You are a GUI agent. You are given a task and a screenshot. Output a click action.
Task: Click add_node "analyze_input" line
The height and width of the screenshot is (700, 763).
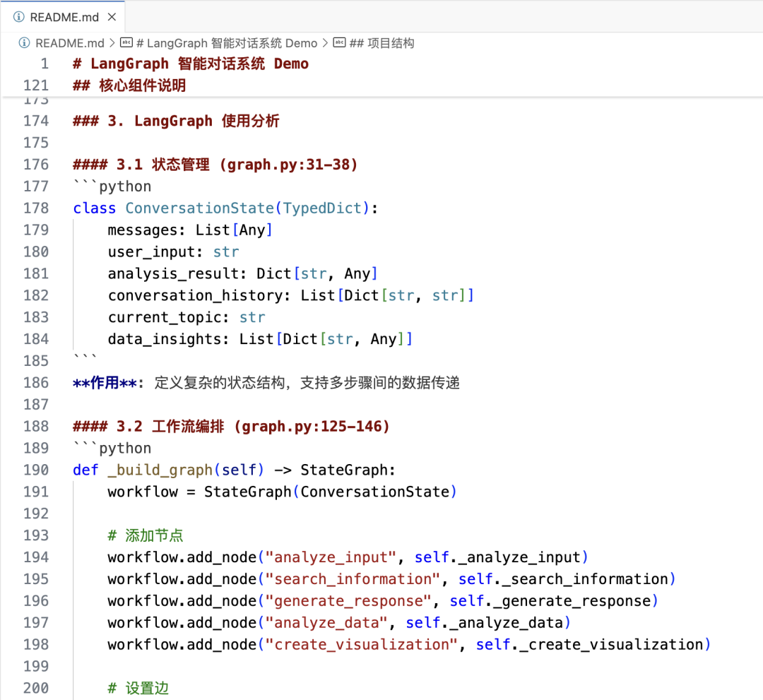click(348, 557)
